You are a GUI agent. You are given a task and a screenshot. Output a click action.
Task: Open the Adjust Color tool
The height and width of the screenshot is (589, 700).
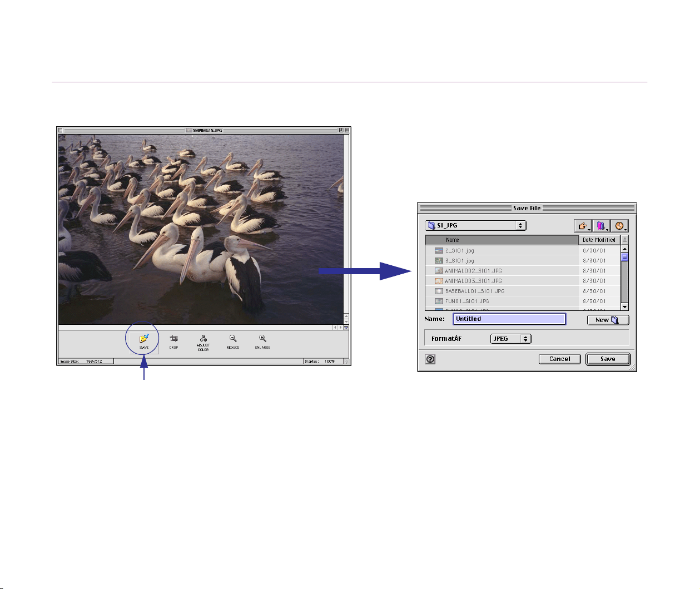coord(203,343)
